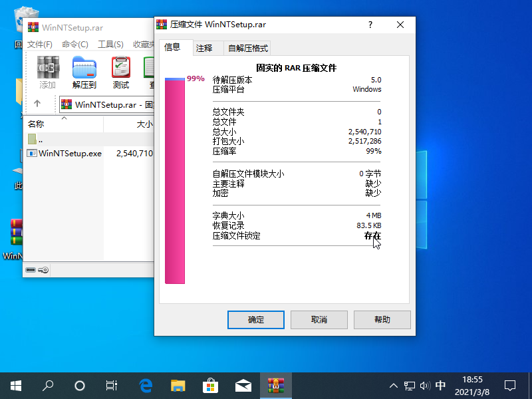532x399 pixels.
Task: Select the WinNTSetup.exe file entry
Action: (x=69, y=153)
